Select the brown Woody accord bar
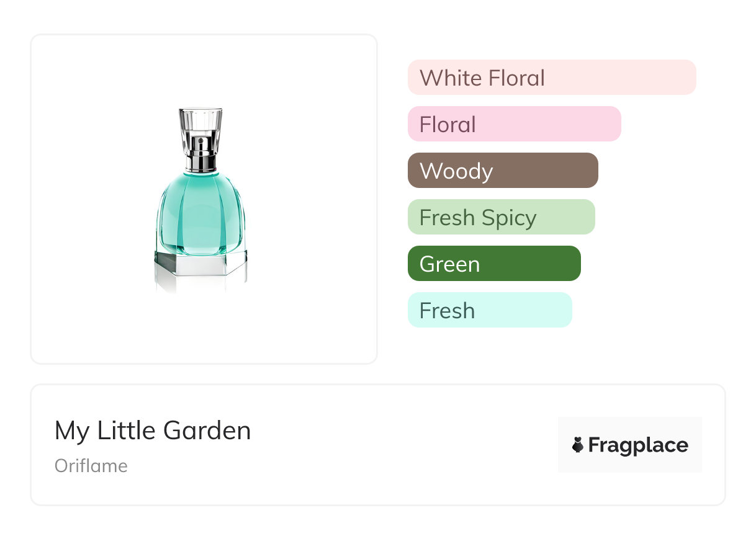 click(x=503, y=171)
